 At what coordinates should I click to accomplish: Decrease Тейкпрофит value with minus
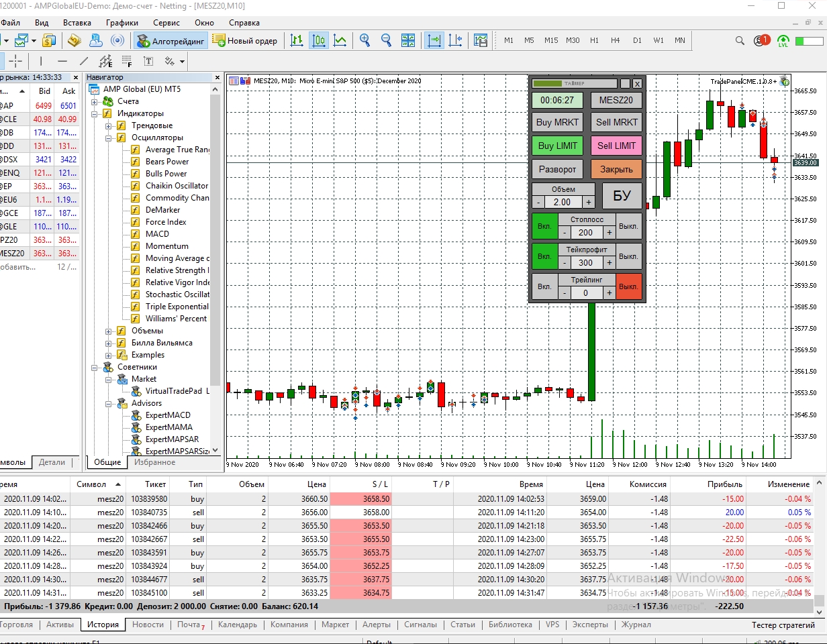tap(565, 262)
